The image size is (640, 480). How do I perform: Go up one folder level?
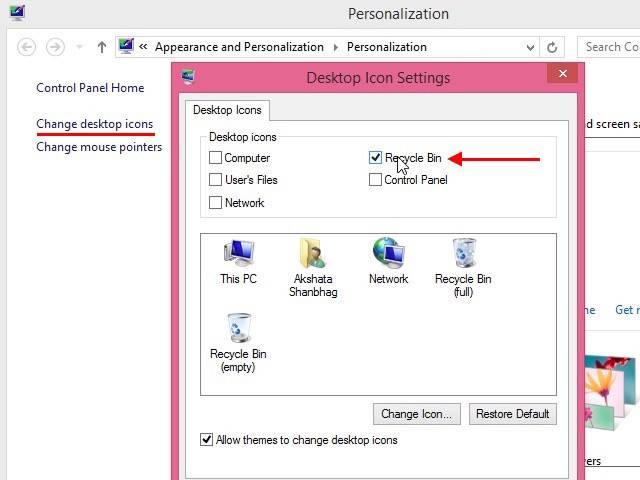[x=102, y=47]
